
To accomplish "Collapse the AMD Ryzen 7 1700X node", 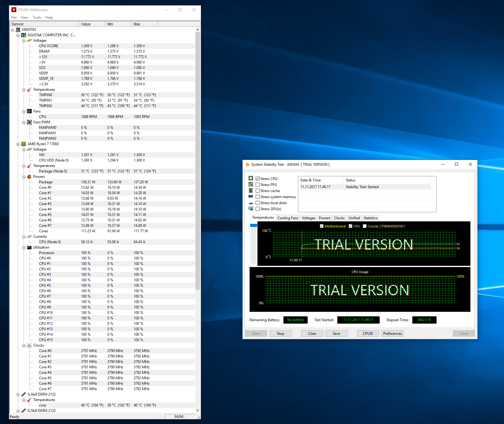I will click(x=18, y=144).
